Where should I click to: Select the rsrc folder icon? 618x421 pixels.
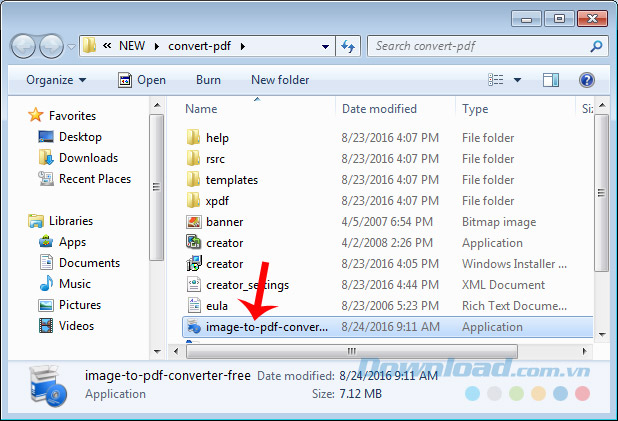[x=193, y=158]
